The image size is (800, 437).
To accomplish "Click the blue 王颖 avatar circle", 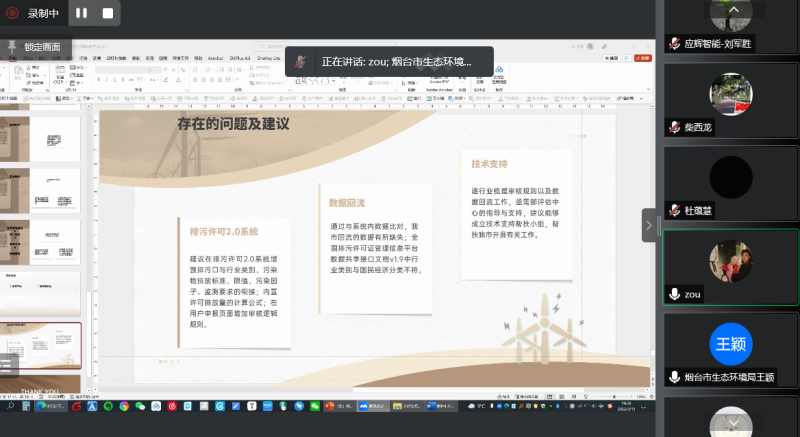I will pyautogui.click(x=731, y=344).
